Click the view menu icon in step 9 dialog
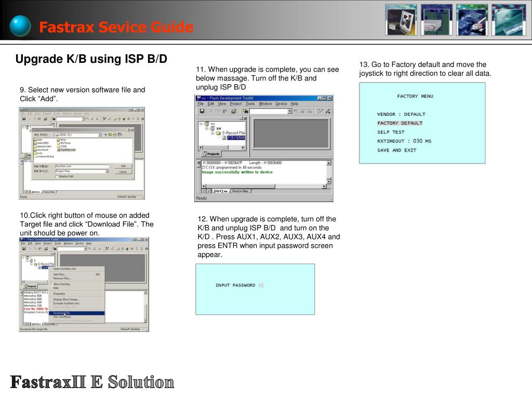The image size is (532, 399). click(x=120, y=135)
